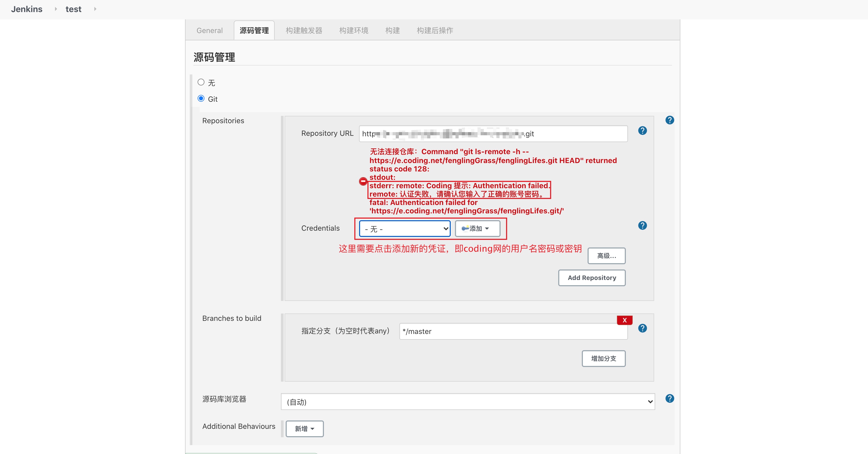Open help icon for branch specifier
868x454 pixels.
tap(642, 328)
